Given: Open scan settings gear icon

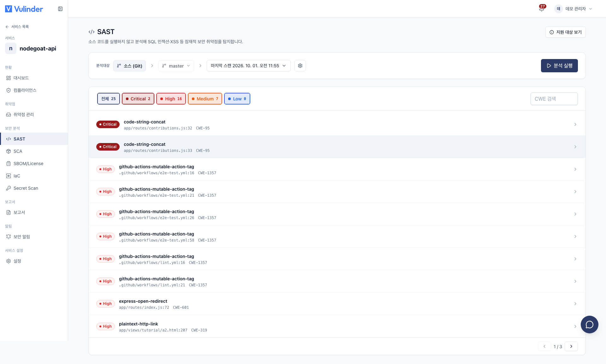Looking at the screenshot, I should 300,66.
